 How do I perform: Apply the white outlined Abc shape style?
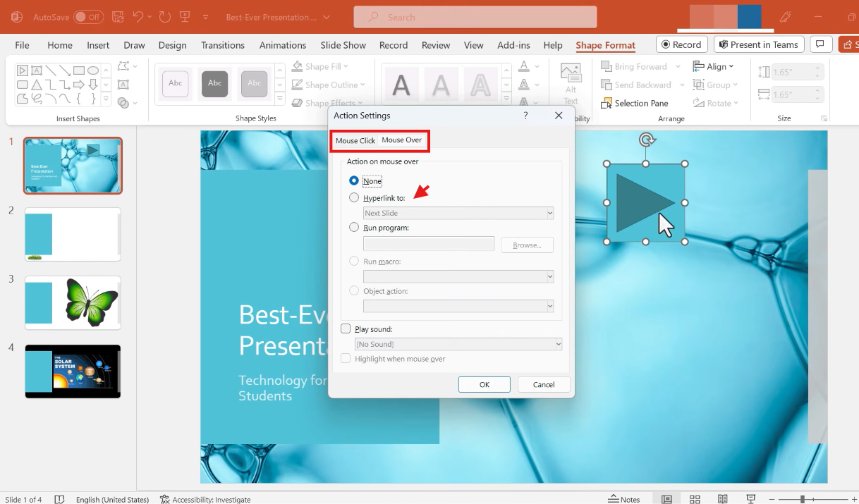click(176, 84)
